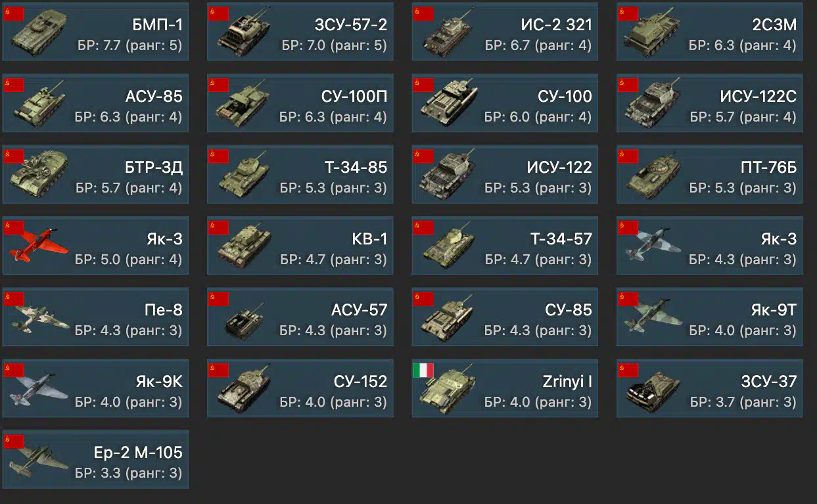
Task: Click the red Як-3 aircraft icon
Action: (39, 246)
